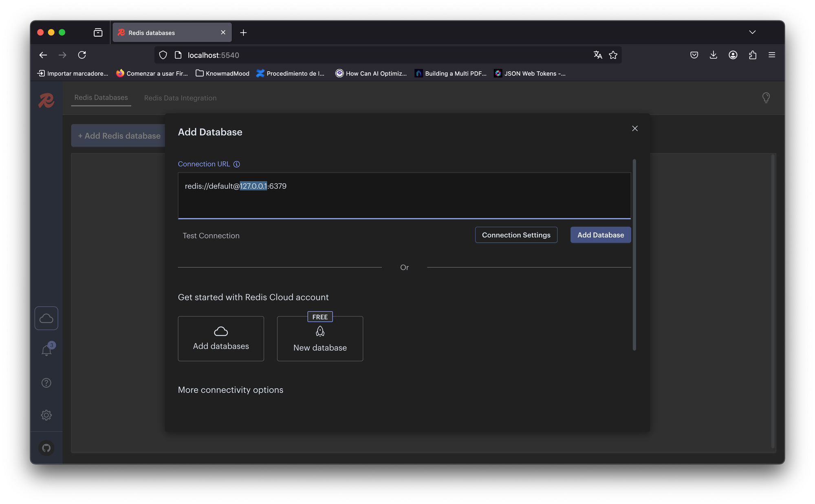Click the lightbulb insights icon

pyautogui.click(x=766, y=98)
